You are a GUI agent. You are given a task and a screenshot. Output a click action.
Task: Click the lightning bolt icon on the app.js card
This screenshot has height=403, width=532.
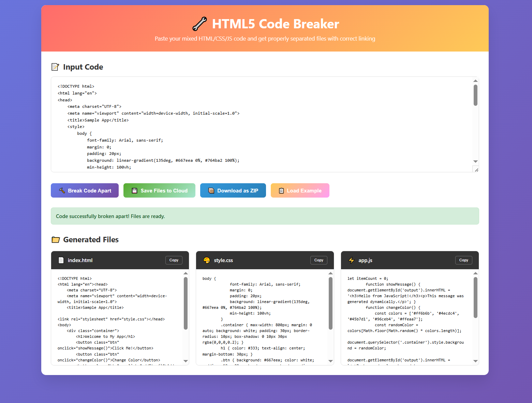351,260
